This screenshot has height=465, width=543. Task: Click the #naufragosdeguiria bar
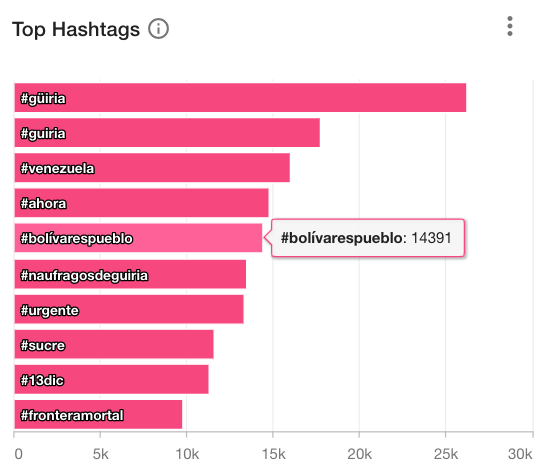click(130, 274)
